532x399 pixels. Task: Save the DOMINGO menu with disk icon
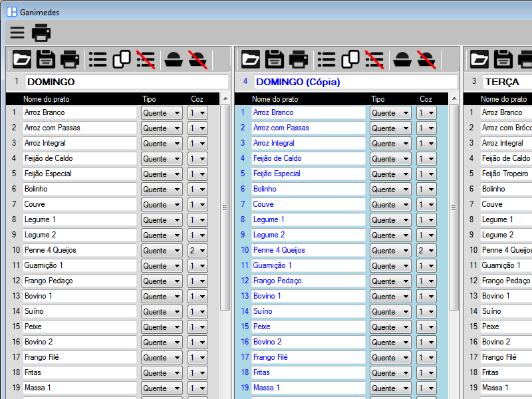[x=46, y=59]
